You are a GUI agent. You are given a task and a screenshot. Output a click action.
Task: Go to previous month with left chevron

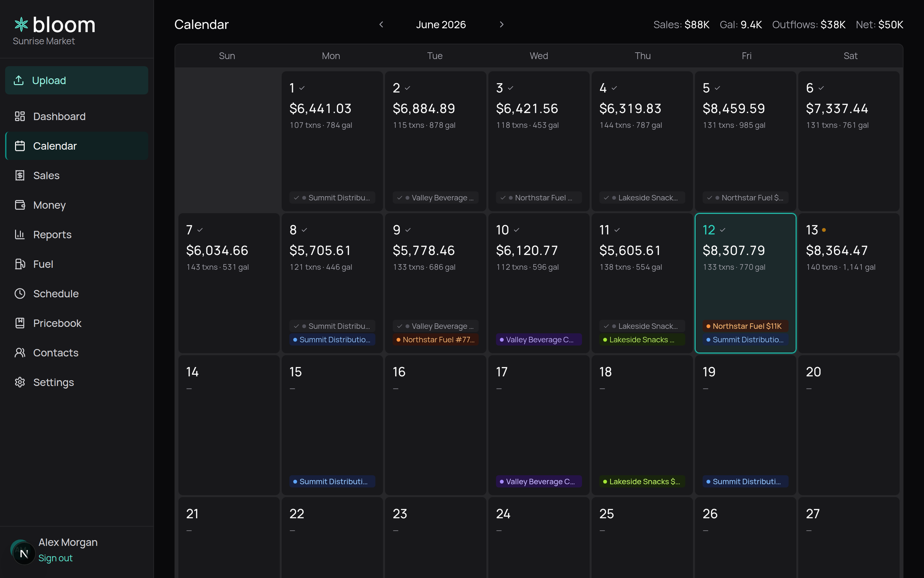pyautogui.click(x=381, y=24)
